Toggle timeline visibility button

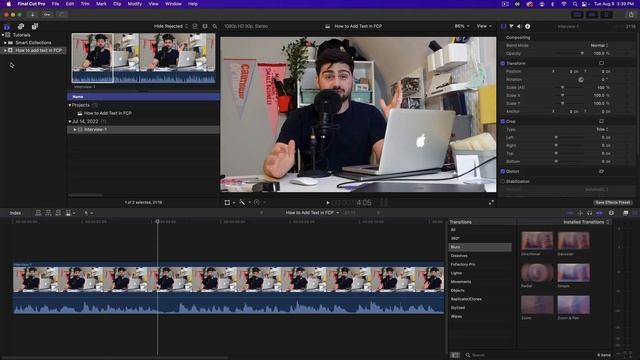click(592, 15)
